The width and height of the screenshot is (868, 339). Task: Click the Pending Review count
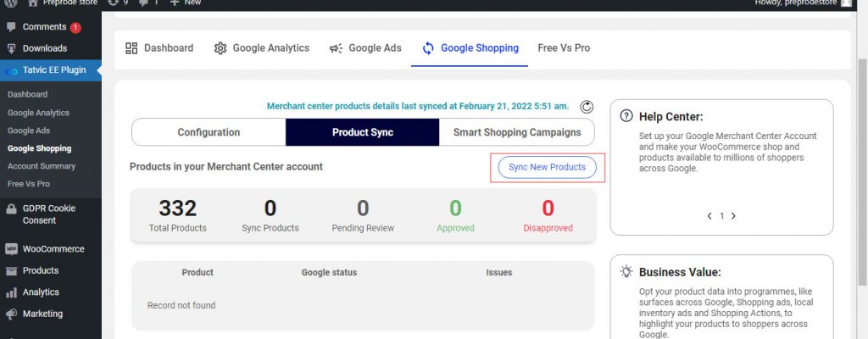pos(363,208)
